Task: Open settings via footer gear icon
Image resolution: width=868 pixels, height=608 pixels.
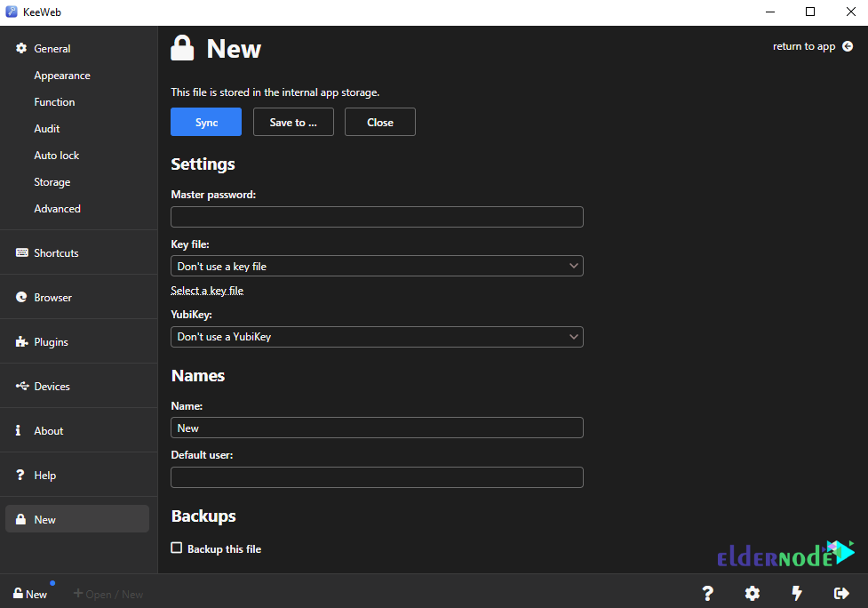Action: pos(752,594)
